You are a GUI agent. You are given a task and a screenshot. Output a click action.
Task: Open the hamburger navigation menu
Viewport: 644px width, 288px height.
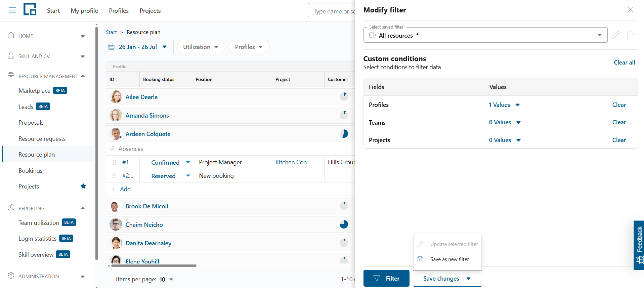12,10
